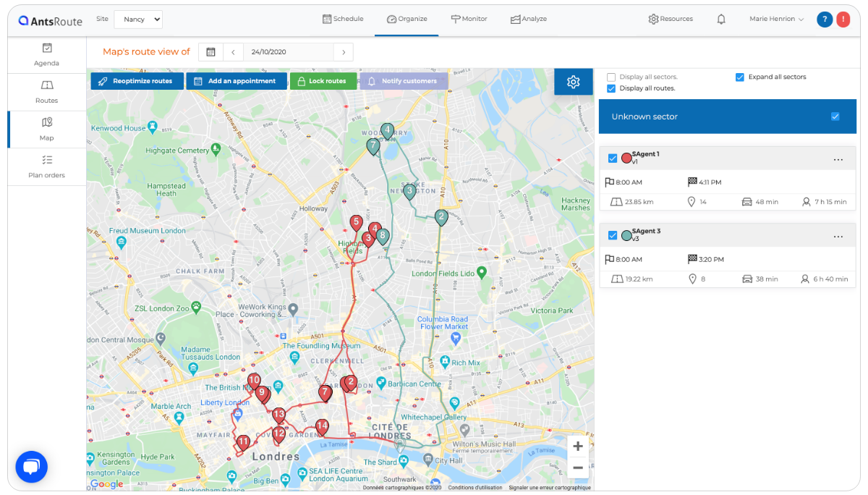
Task: Click the notifications bell icon
Action: tap(721, 20)
